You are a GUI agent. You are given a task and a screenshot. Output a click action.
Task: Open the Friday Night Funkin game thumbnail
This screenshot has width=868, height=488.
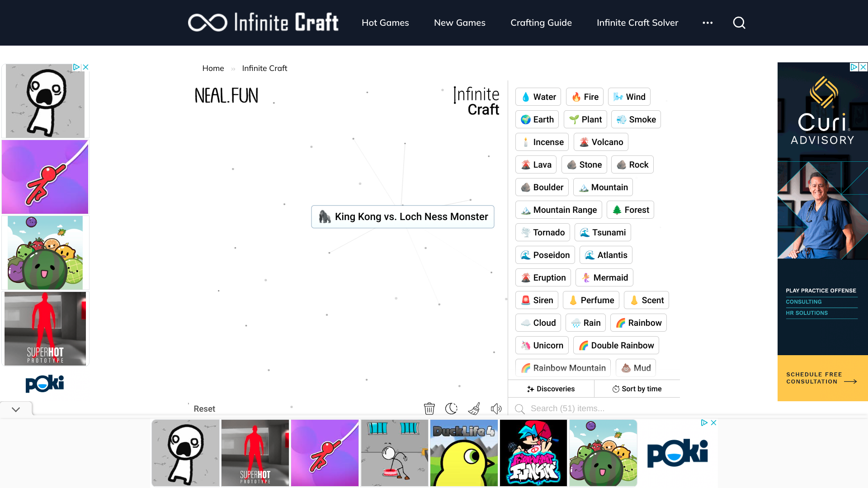pos(533,453)
